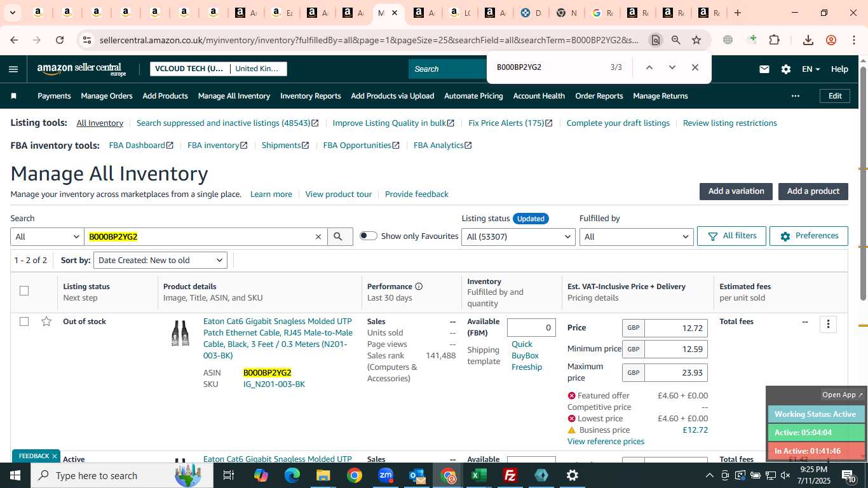The image size is (868, 488).
Task: Open the Sort by Date Created dropdown
Action: point(160,260)
